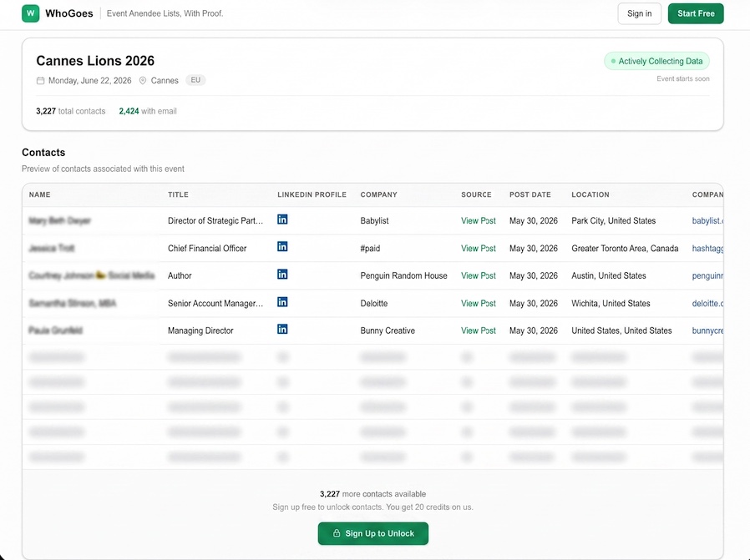The height and width of the screenshot is (560, 750).
Task: Click the green WhoGoes W logo icon
Action: click(31, 13)
